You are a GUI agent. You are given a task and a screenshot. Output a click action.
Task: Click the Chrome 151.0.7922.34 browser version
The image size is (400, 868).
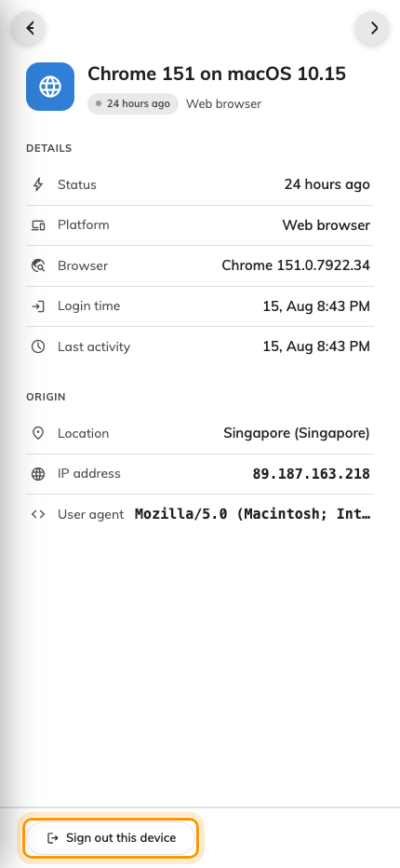coord(296,265)
